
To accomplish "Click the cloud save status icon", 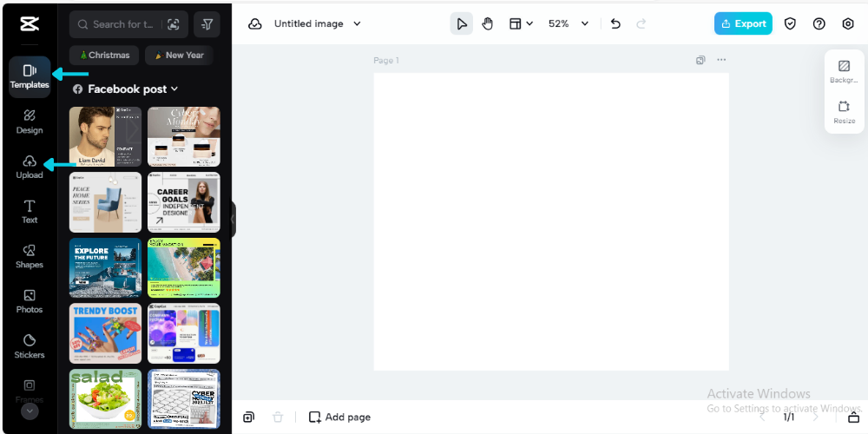I will coord(254,23).
